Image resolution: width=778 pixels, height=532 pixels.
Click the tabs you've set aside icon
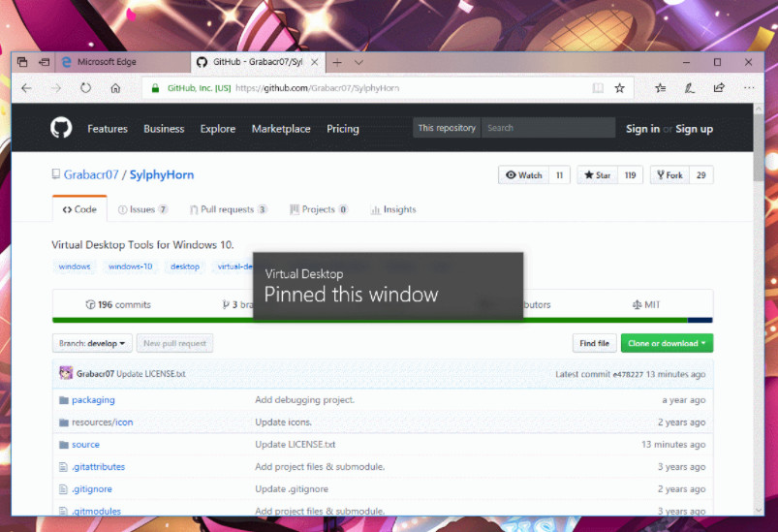pos(22,62)
